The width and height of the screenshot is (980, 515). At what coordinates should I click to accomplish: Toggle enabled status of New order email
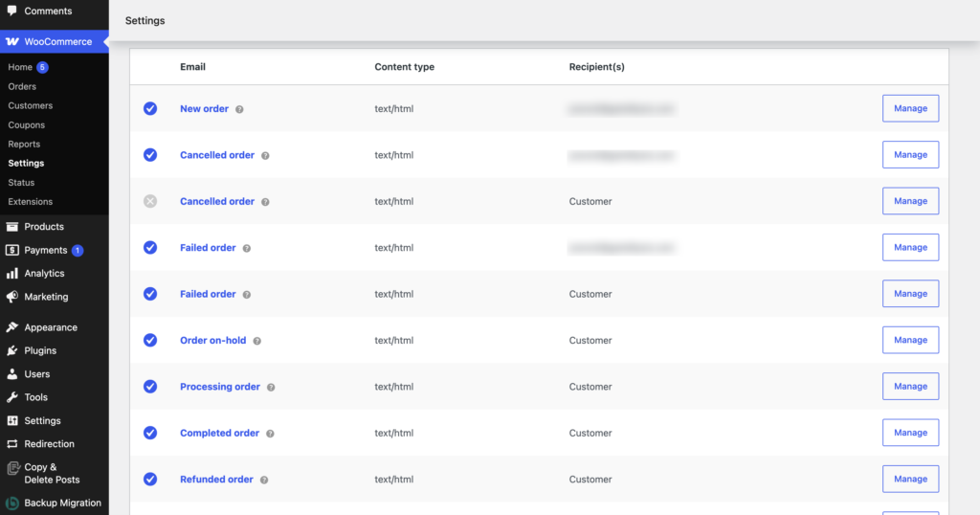point(150,108)
